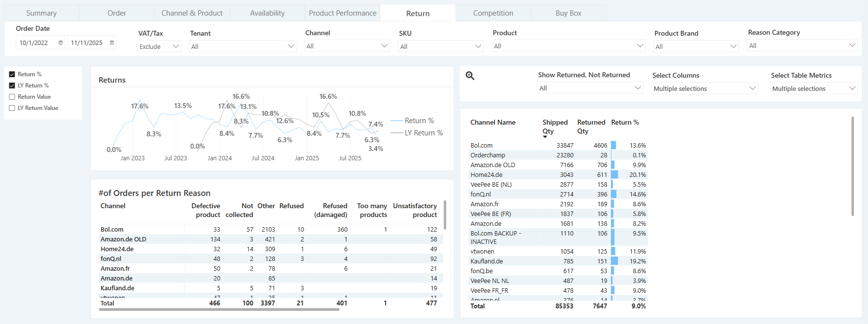Click the Home24.de 20.1% data bar
868x324 pixels.
(615, 174)
